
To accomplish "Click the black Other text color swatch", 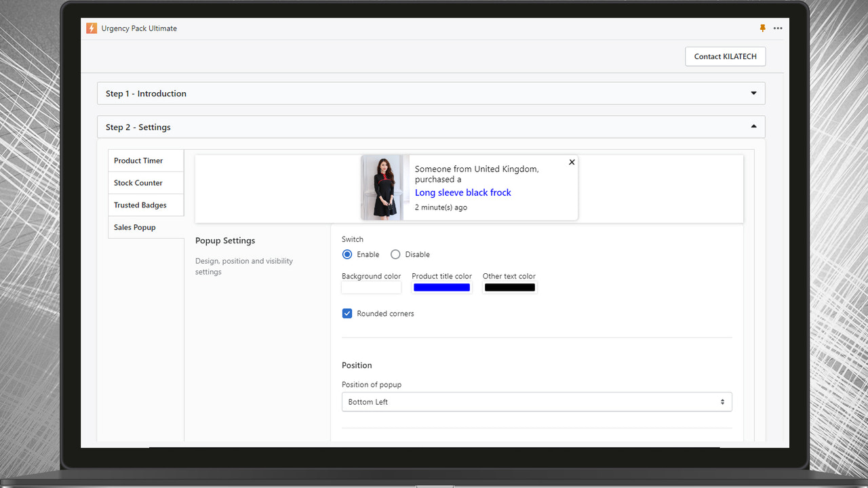I will [x=509, y=287].
